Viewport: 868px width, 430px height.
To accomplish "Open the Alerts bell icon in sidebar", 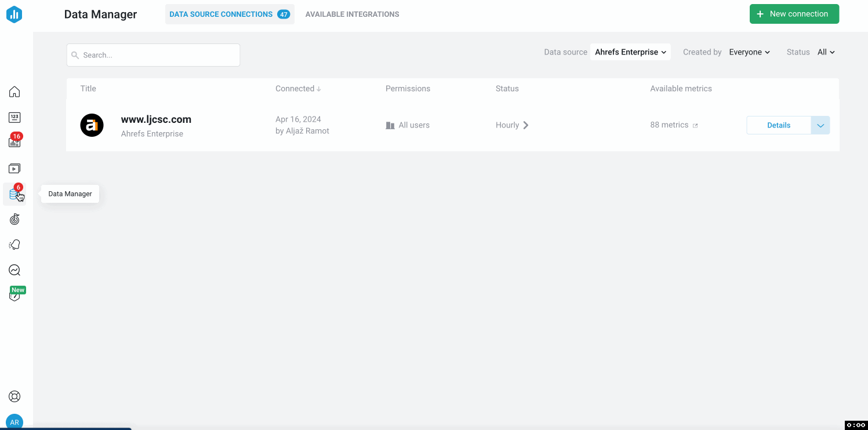I will pos(14,245).
